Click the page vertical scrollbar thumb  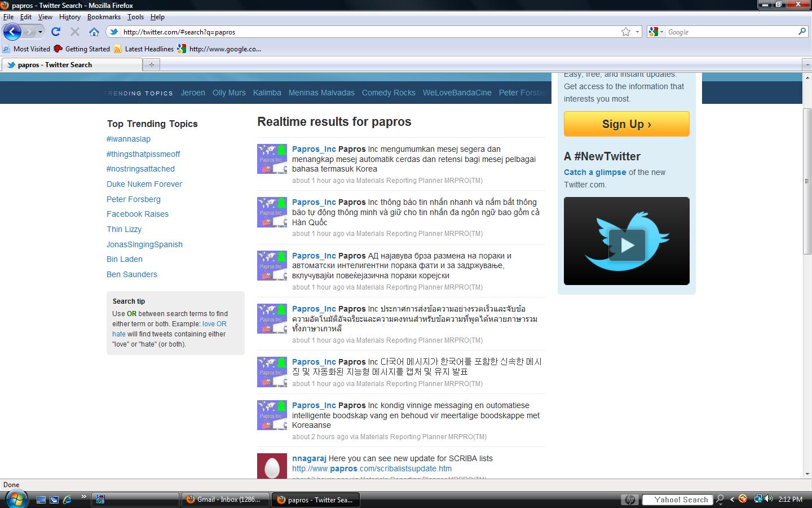click(807, 181)
